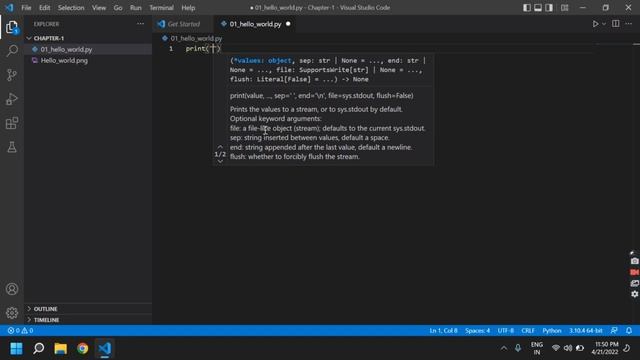Select 01_hello_world.py in the Explorer tree
The image size is (640, 360).
click(88, 49)
